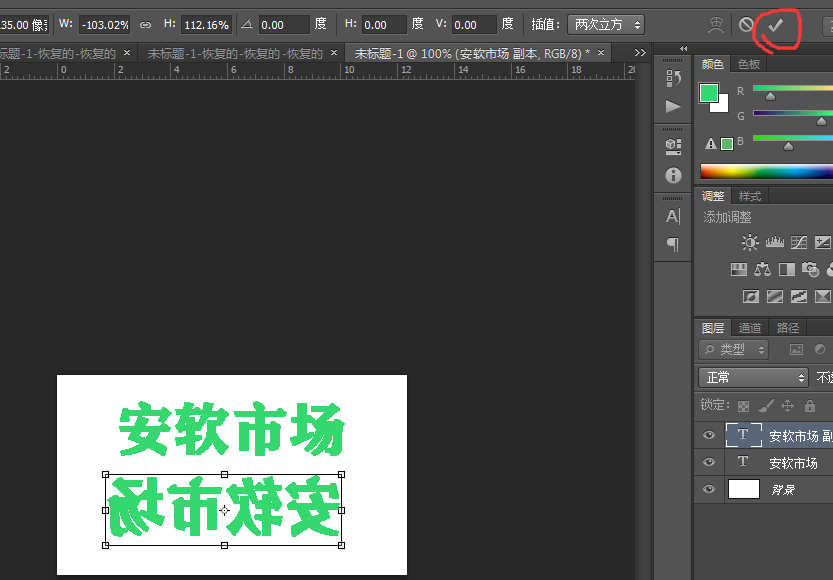Select the Brightness/Contrast adjustment icon
Viewport: 833px width, 580px height.
coord(749,241)
